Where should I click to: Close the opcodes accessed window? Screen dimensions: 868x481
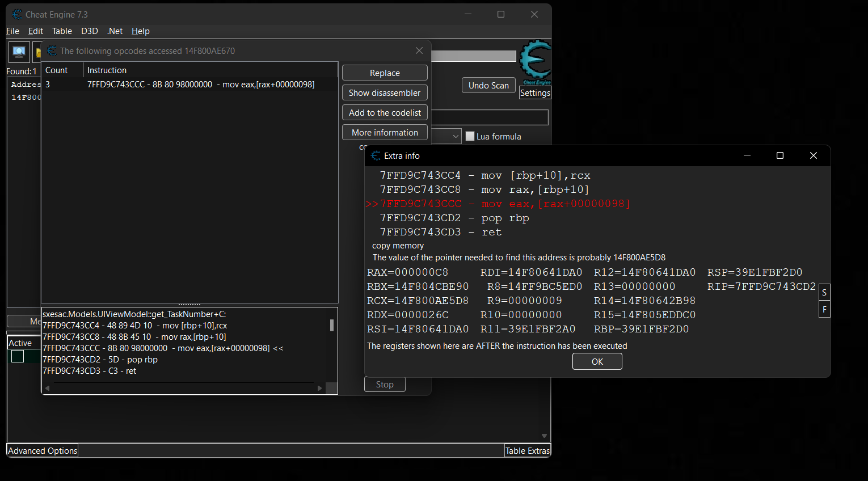pyautogui.click(x=419, y=50)
